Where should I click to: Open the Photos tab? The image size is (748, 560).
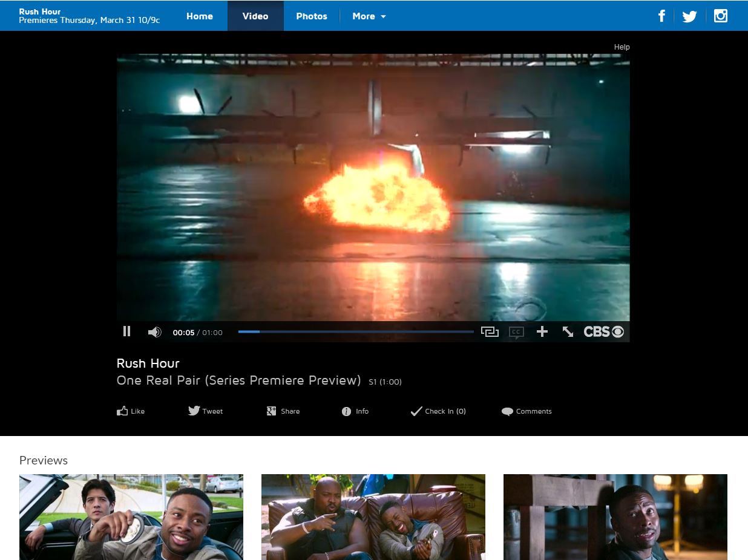point(312,16)
